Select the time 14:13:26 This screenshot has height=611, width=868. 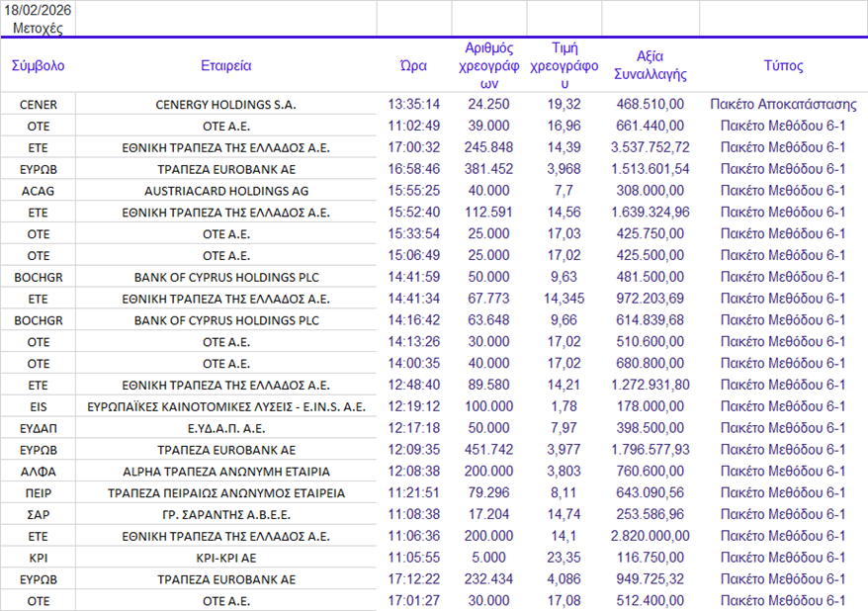coord(413,341)
